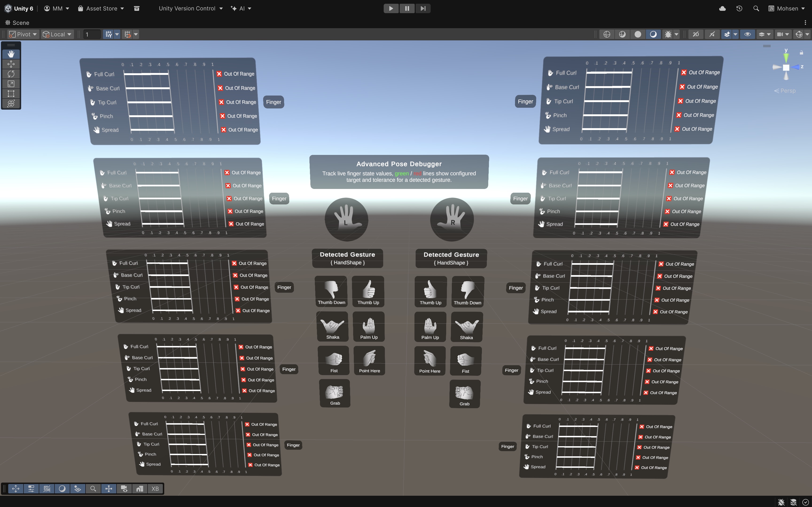The width and height of the screenshot is (812, 507).
Task: Expand the Local handle rotation dropdown
Action: (57, 34)
